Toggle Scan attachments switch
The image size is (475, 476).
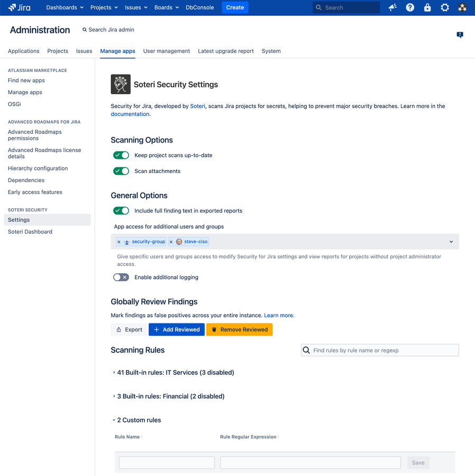121,171
